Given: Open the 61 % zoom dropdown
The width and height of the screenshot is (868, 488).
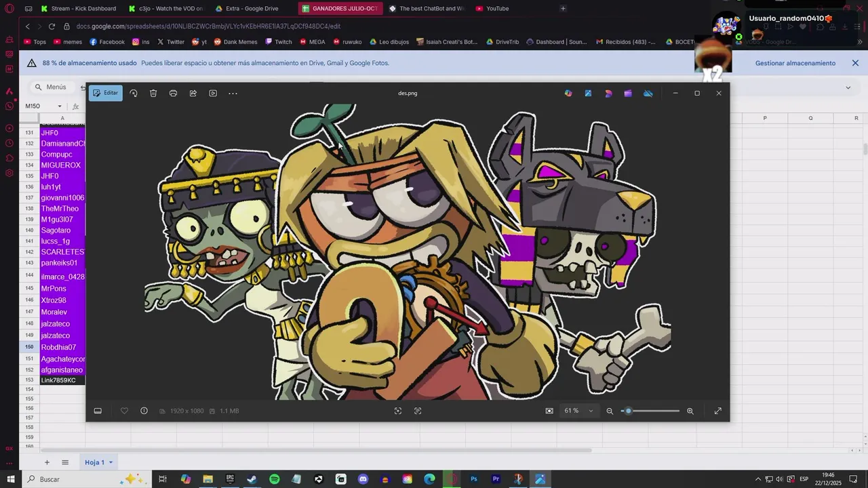Looking at the screenshot, I should pyautogui.click(x=578, y=411).
